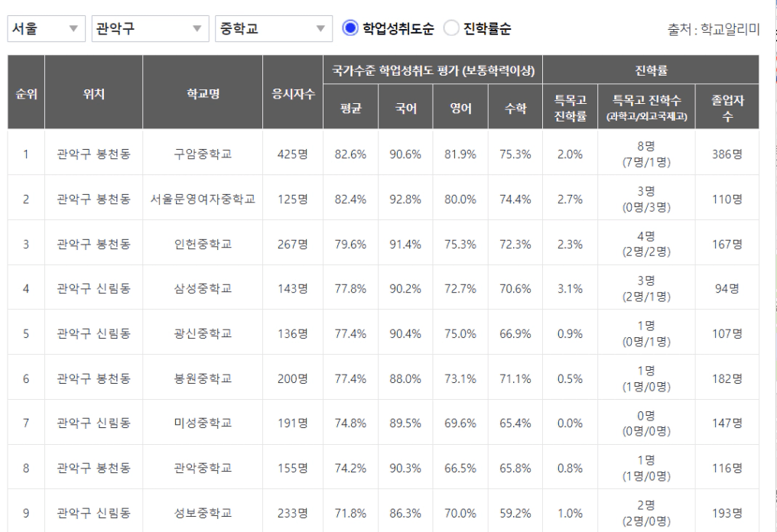
Task: Click 386명 graduates of 구암중학교
Action: pos(727,154)
